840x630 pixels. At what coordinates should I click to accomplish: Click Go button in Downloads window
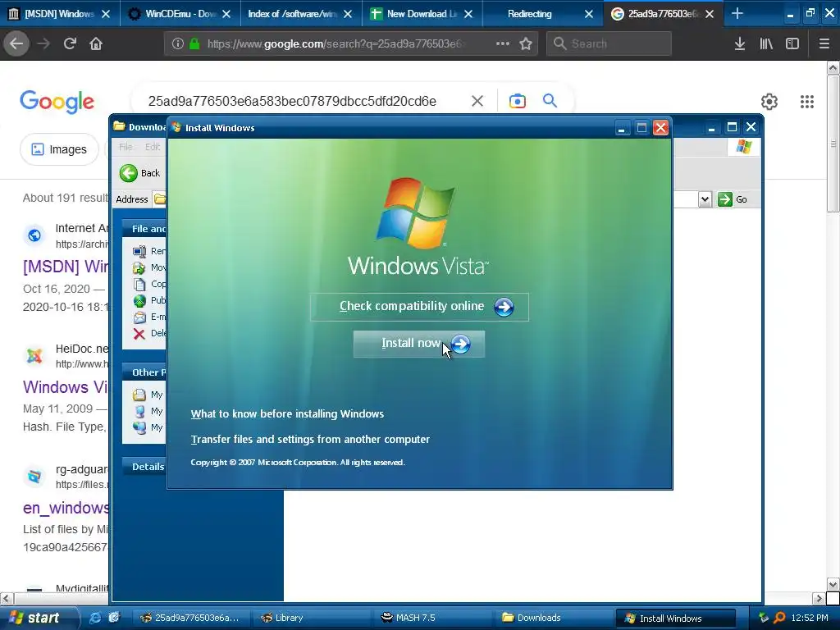[x=733, y=199]
